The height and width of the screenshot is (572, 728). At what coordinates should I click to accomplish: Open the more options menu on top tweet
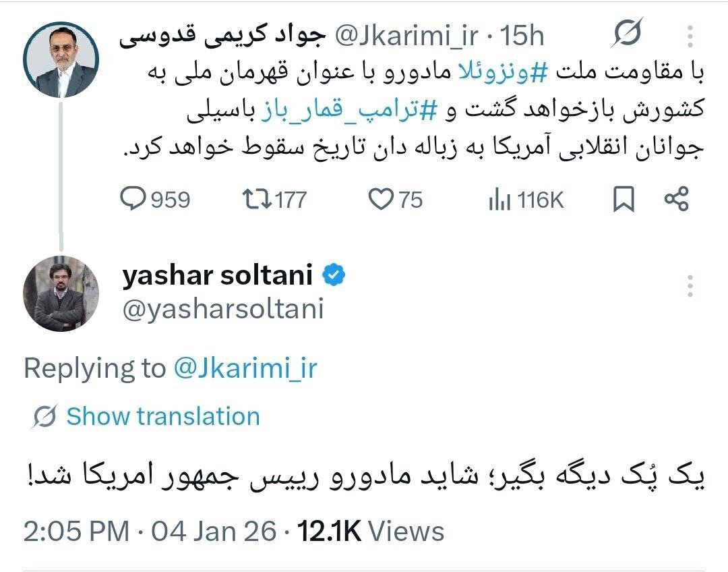click(689, 34)
